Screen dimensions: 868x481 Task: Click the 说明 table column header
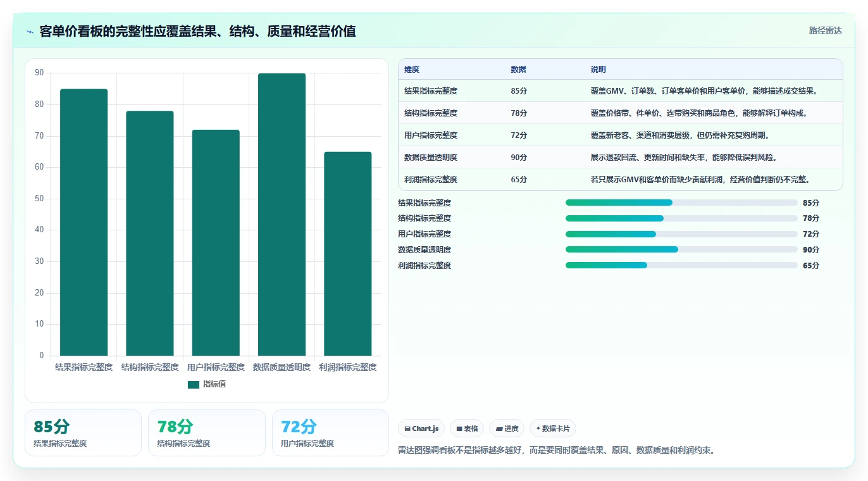[598, 70]
